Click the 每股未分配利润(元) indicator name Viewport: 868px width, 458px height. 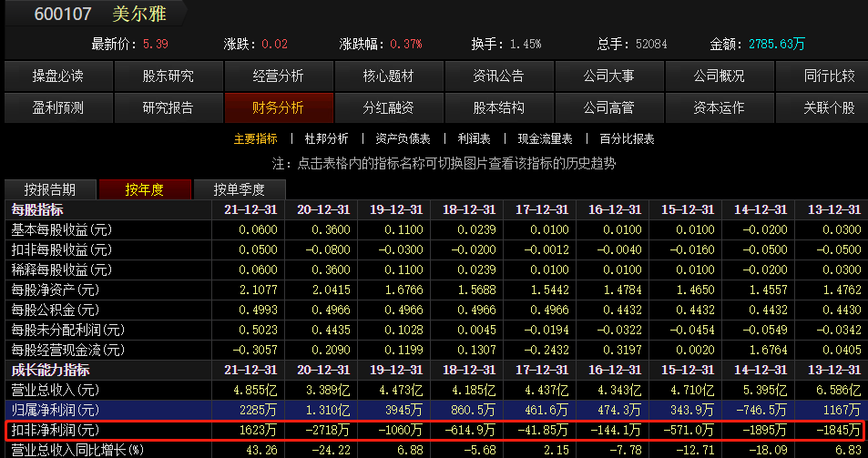pos(68,331)
